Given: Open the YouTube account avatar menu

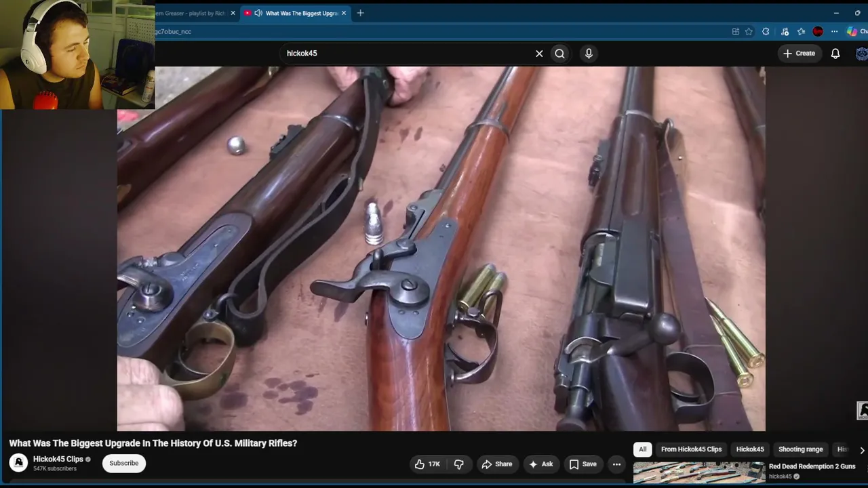Looking at the screenshot, I should [x=863, y=54].
